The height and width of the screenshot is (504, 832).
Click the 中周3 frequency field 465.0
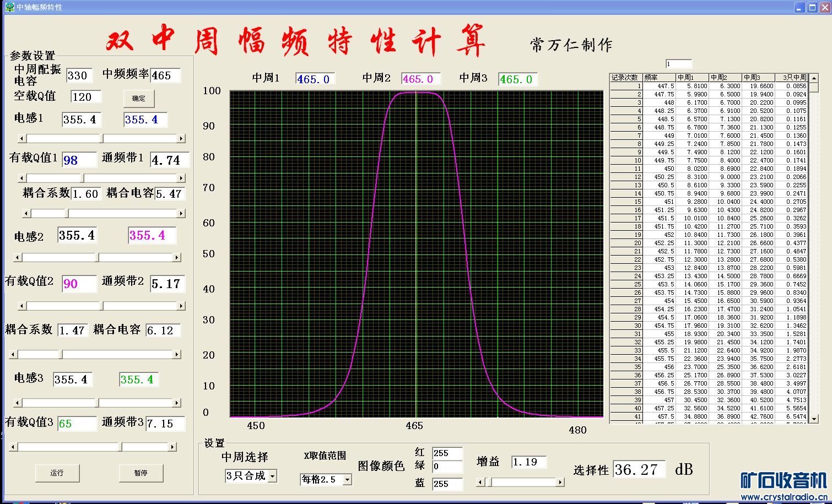click(x=518, y=79)
